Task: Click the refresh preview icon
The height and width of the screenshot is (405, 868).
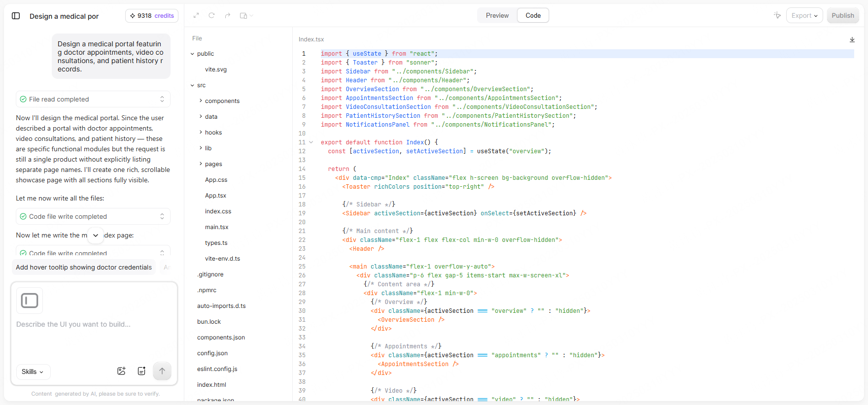Action: [x=211, y=15]
